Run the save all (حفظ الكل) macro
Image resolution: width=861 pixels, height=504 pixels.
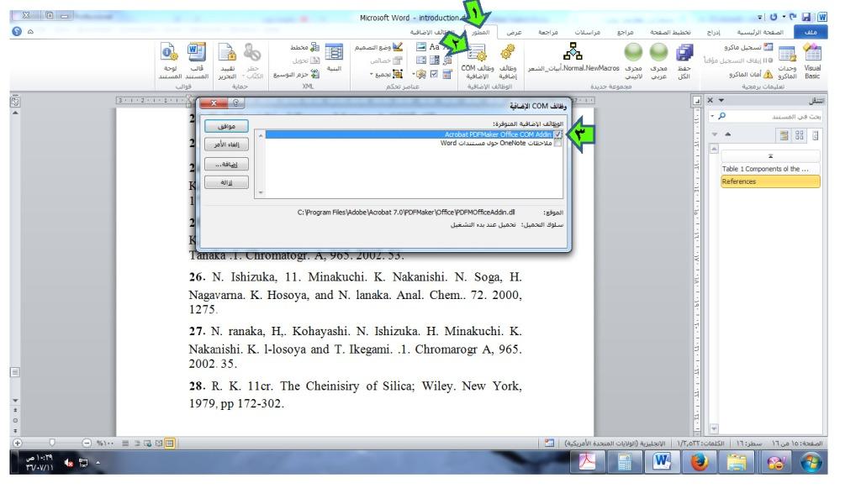point(684,61)
